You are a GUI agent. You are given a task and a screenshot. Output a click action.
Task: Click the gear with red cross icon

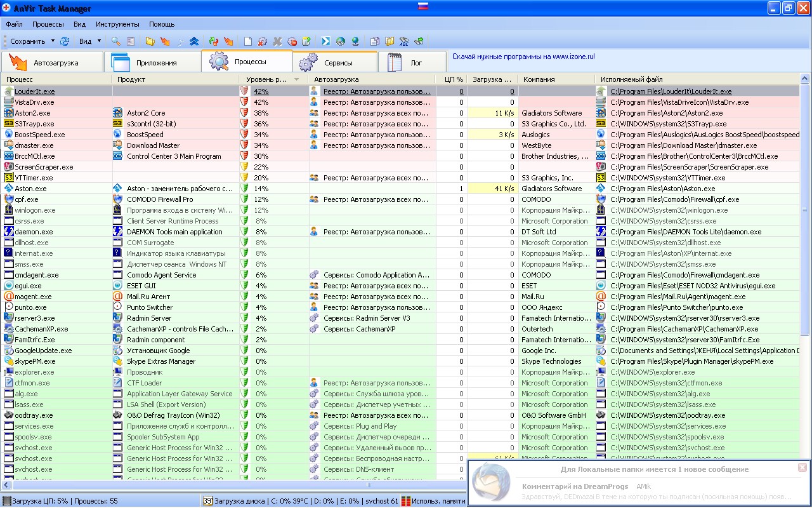(263, 41)
